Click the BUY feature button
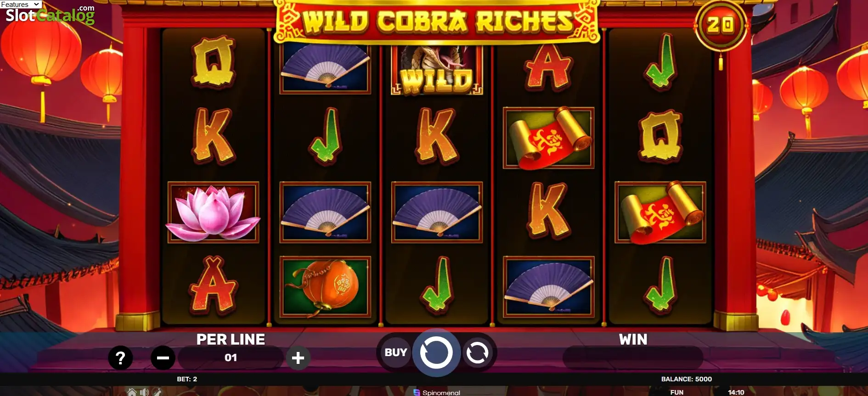 (395, 352)
